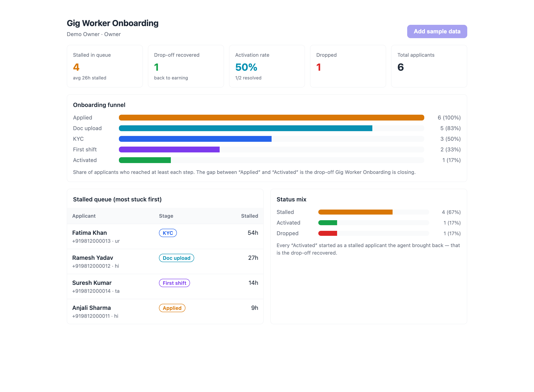Click the Status mix heading

point(291,199)
